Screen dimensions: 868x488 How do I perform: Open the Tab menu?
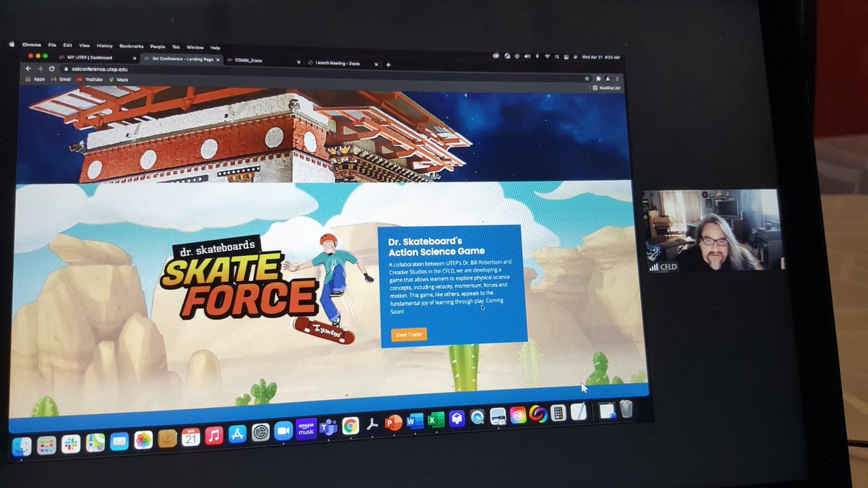click(176, 46)
